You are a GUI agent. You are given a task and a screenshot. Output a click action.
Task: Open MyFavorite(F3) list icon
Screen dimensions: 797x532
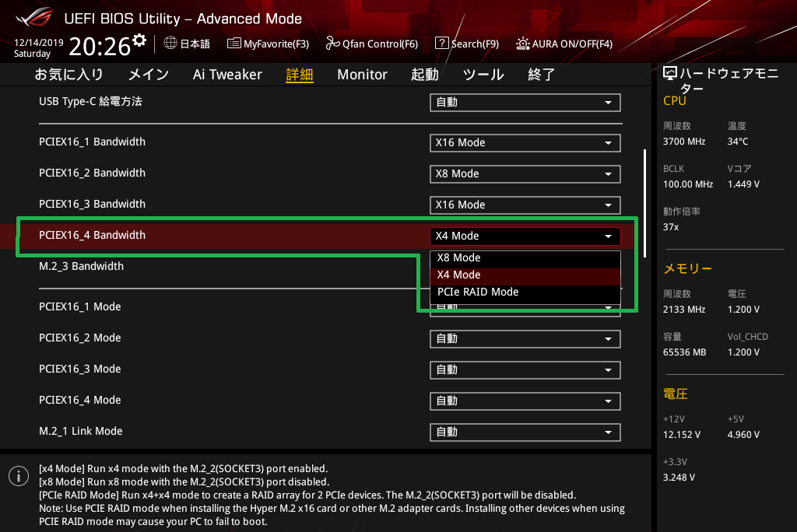click(233, 44)
